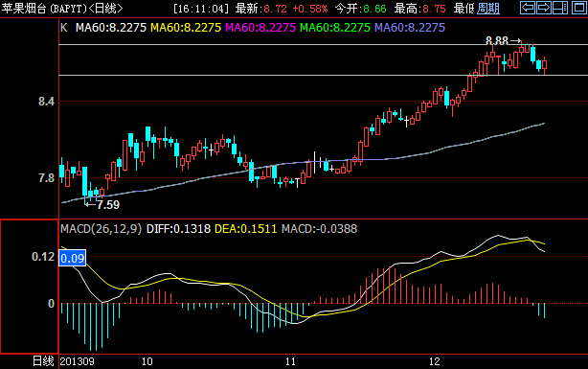
Task: Click the K indicator label
Action: (64, 28)
